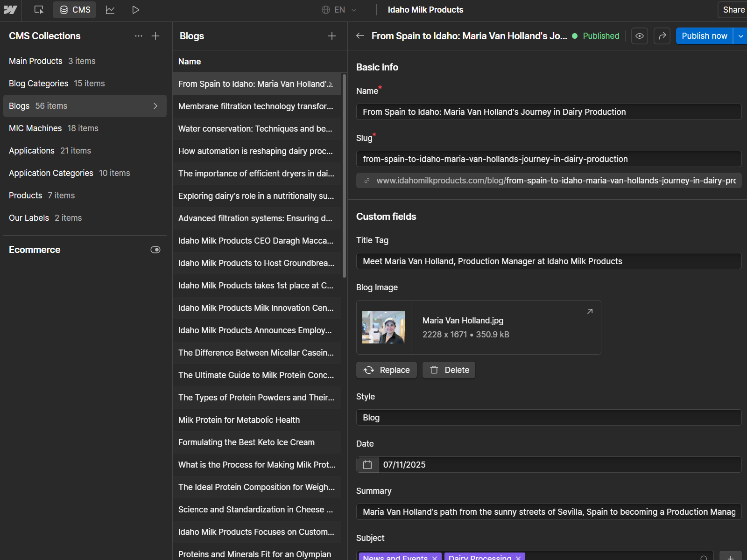Open the analytics chart icon
Image resolution: width=747 pixels, height=560 pixels.
point(110,10)
